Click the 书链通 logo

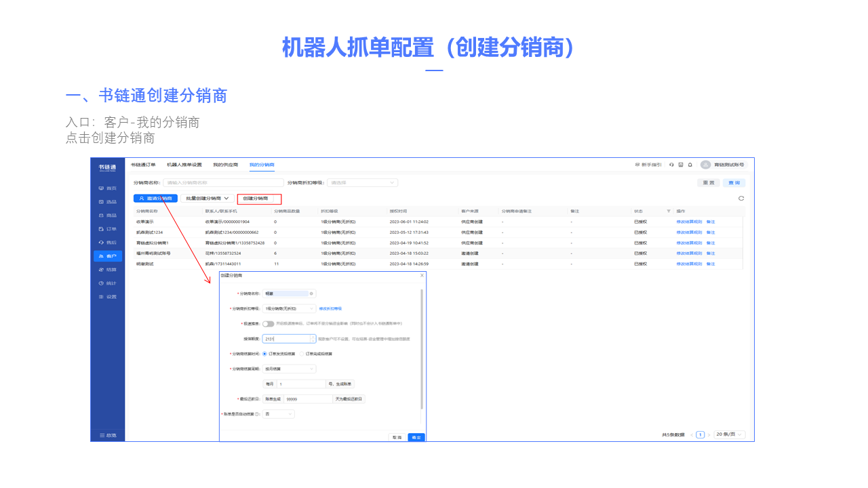tap(107, 167)
